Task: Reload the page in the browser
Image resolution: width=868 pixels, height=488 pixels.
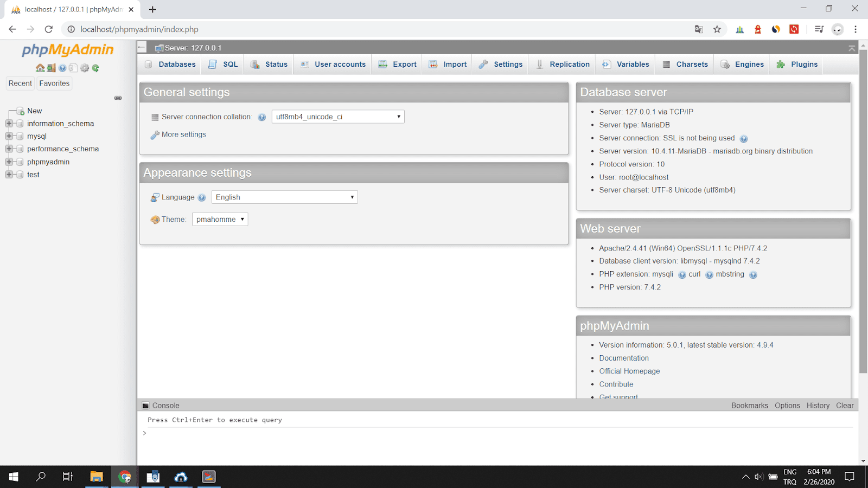Action: (x=49, y=29)
